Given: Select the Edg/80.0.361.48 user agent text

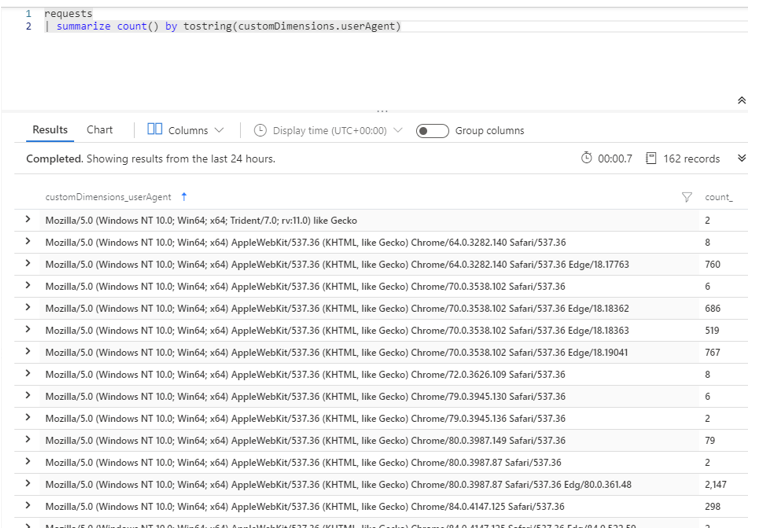Looking at the screenshot, I should click(338, 485).
